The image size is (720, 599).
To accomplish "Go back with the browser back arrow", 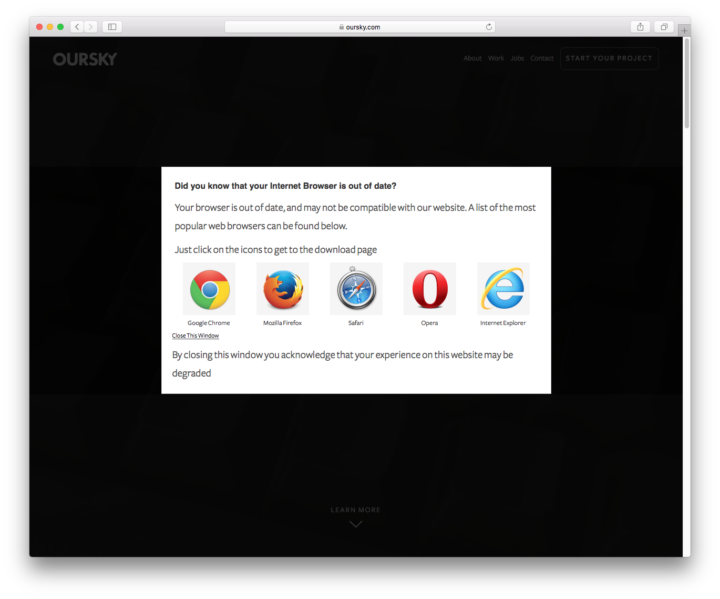I will coord(77,27).
